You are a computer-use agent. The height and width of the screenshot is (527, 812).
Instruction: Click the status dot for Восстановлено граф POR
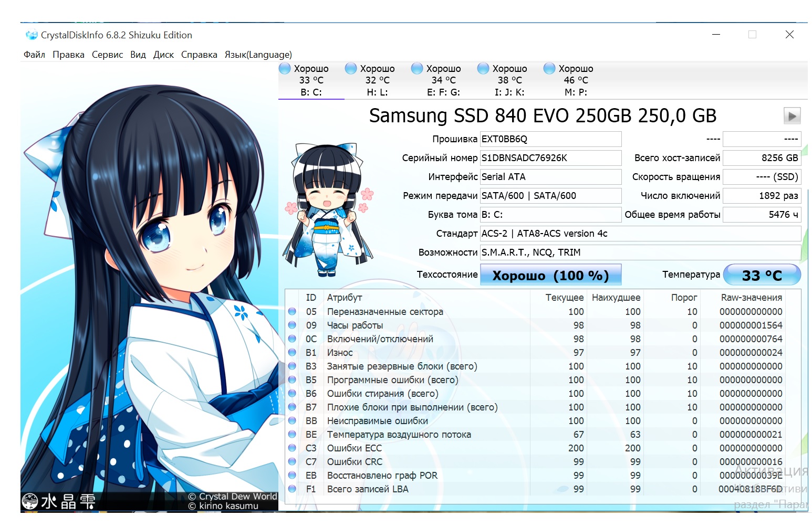[293, 476]
